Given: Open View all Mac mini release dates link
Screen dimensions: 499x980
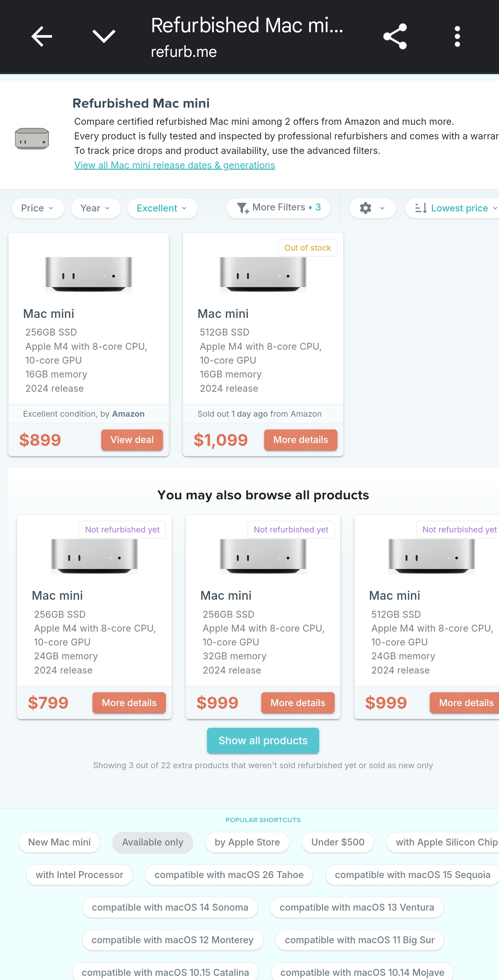Looking at the screenshot, I should (x=175, y=165).
